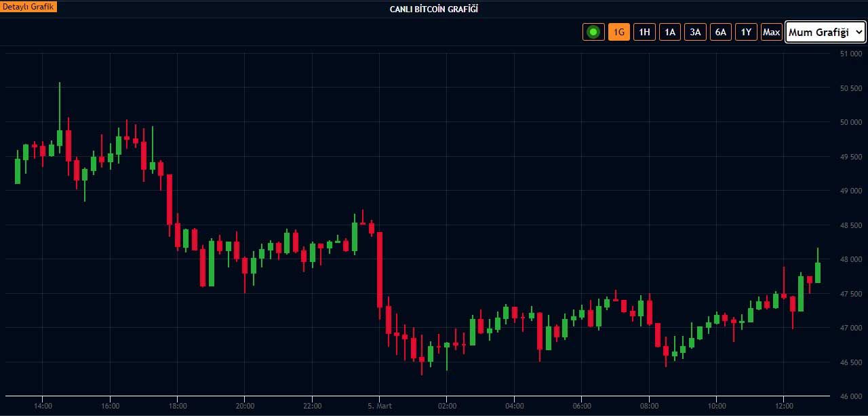Click the CANLI BİTCOİN GRAFİĞİ title
The width and height of the screenshot is (868, 416).
tap(434, 9)
